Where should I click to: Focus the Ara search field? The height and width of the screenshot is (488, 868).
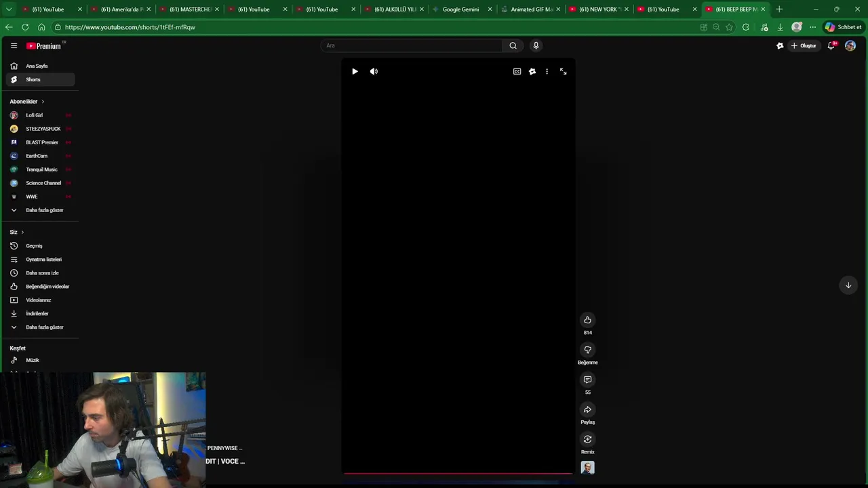pyautogui.click(x=411, y=45)
